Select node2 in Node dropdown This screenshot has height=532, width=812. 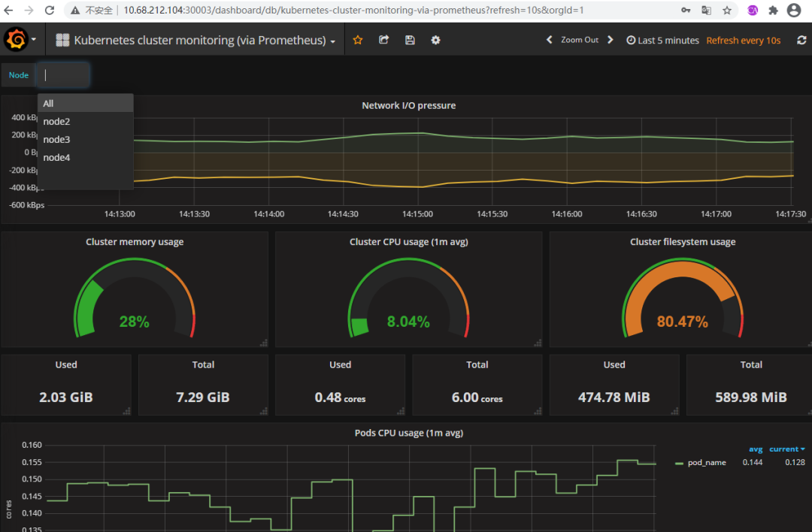click(x=86, y=122)
